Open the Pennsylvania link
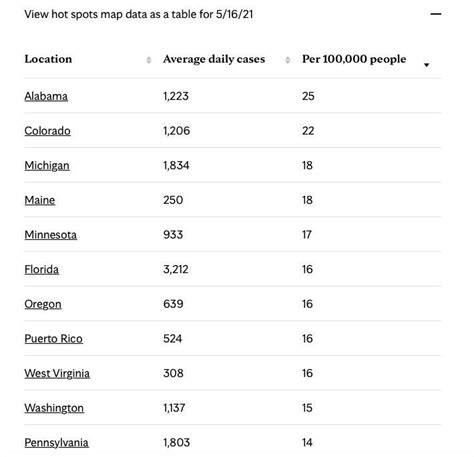Screen dimensions: 474x457 click(56, 443)
